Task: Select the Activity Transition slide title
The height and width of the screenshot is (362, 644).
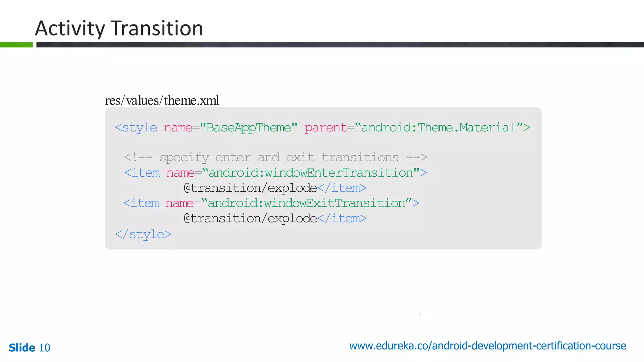Action: pyautogui.click(x=119, y=28)
